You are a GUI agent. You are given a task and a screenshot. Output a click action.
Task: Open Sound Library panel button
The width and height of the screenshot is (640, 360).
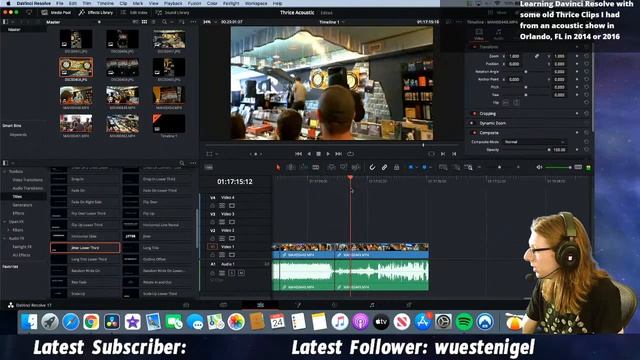(x=173, y=13)
